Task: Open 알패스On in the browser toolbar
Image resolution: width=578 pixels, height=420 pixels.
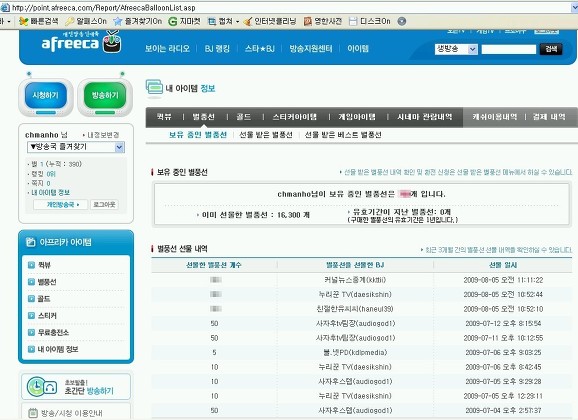Action: (x=86, y=21)
